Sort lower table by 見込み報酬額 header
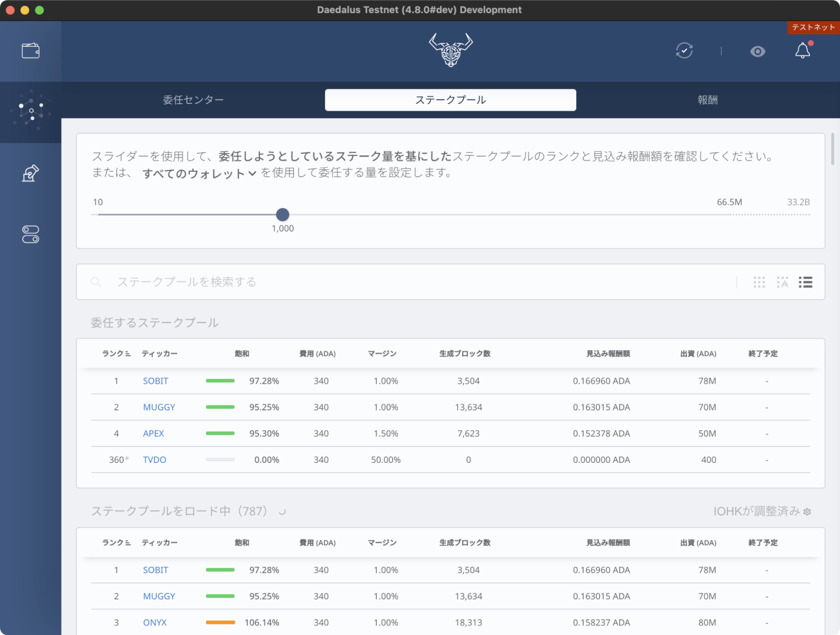 (x=608, y=543)
